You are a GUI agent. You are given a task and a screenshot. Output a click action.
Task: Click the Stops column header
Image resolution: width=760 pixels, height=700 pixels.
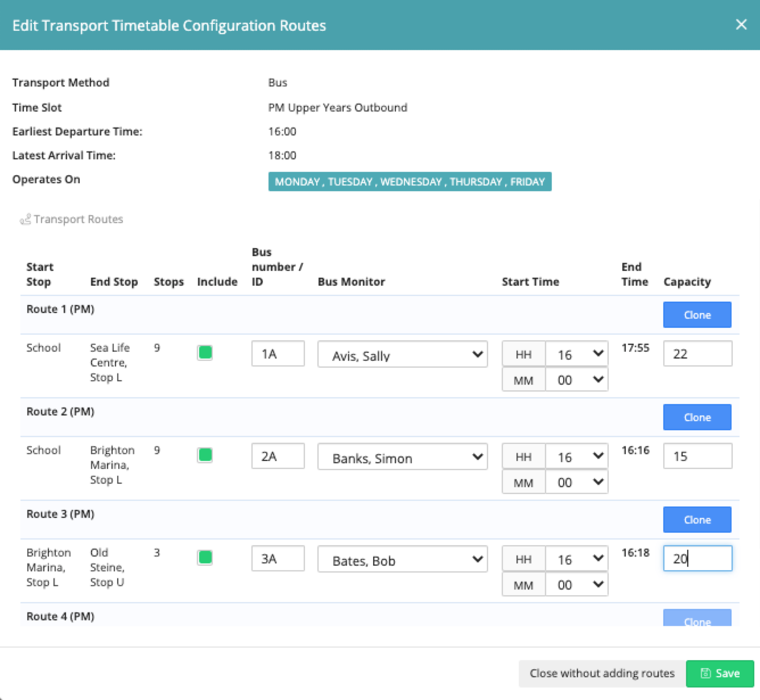coord(168,282)
